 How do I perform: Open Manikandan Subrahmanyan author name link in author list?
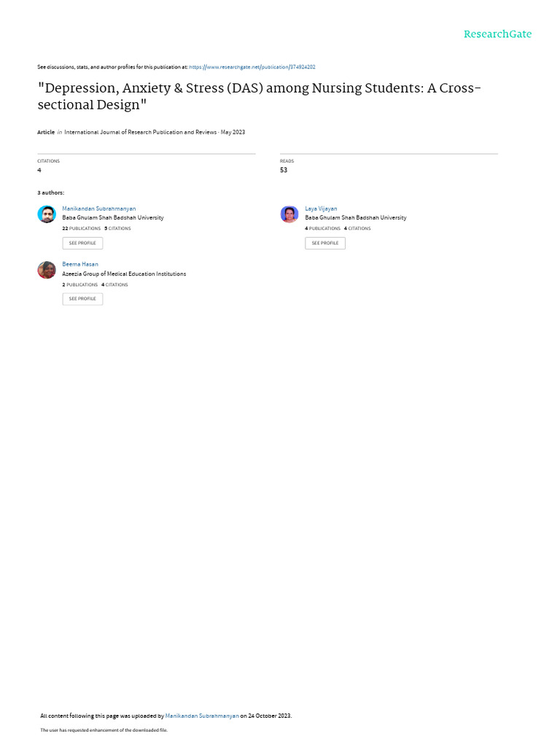click(x=99, y=209)
